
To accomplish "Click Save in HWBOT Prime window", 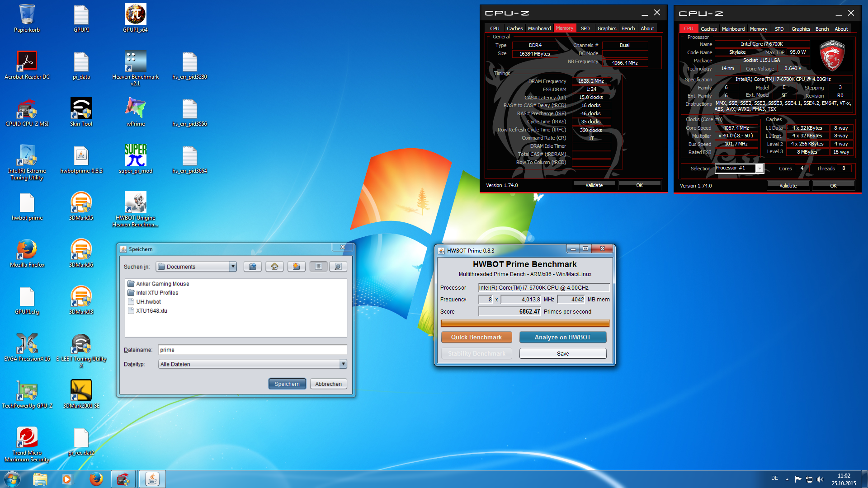I will click(563, 353).
